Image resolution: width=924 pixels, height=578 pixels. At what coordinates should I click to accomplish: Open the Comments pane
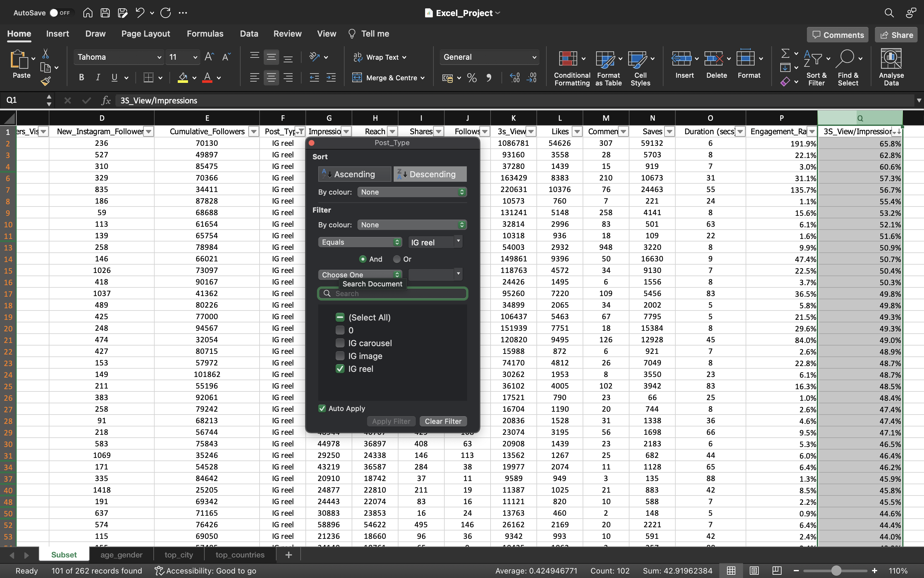838,35
